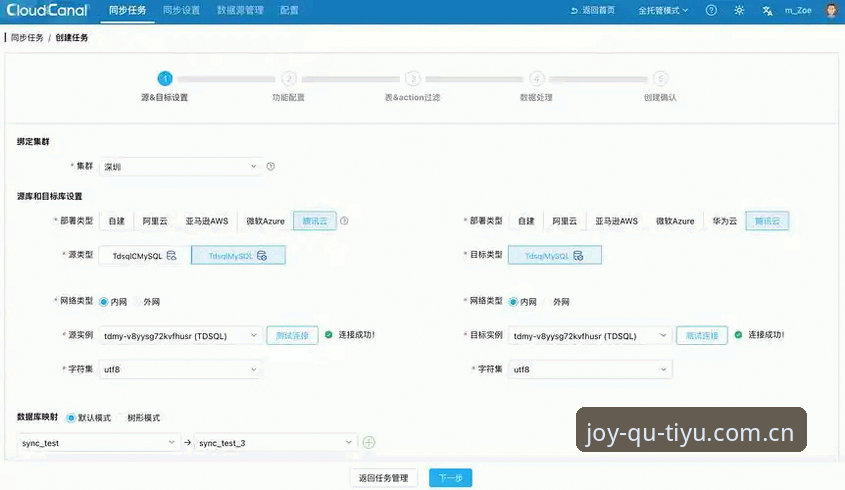
Task: Switch to 同步设置 tab
Action: [181, 10]
